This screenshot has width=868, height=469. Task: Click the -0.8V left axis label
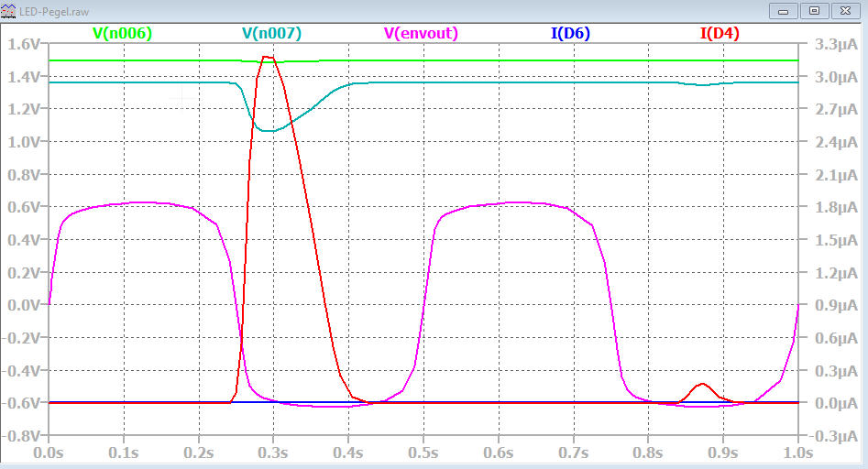(20, 436)
